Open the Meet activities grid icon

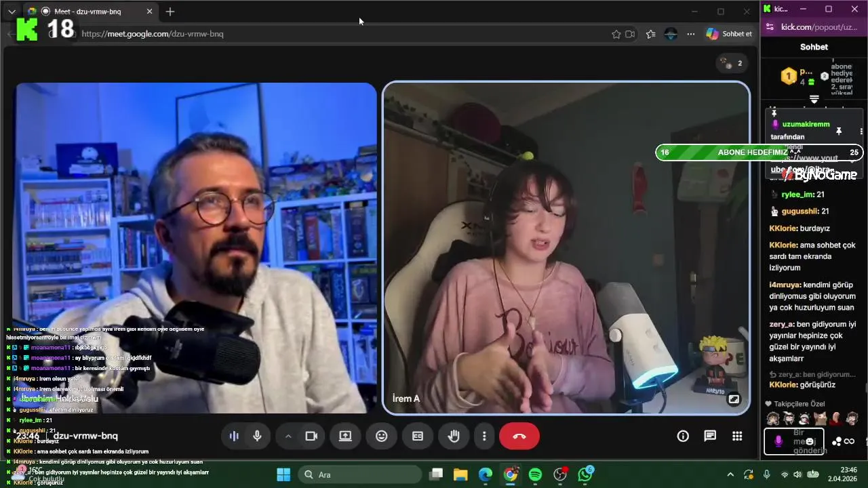[737, 436]
